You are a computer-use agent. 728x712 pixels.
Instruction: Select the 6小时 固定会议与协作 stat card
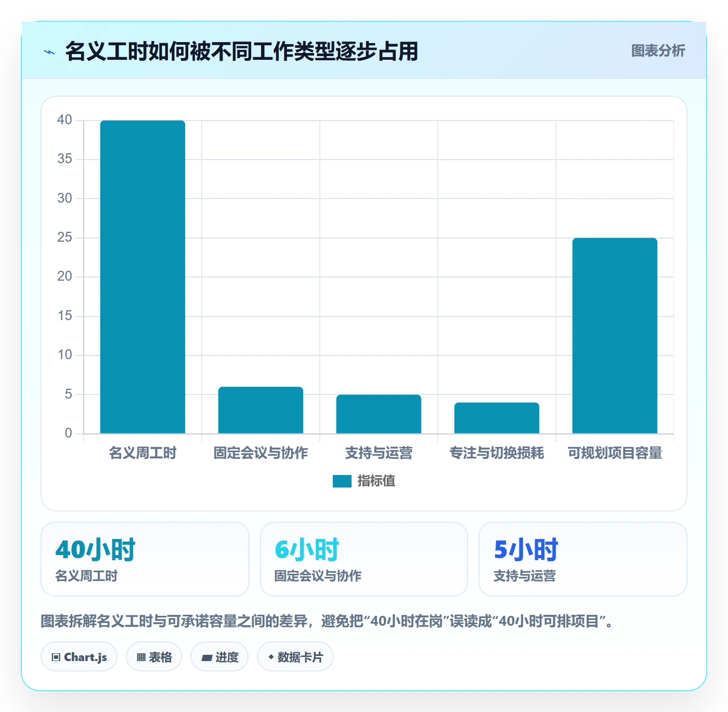tap(364, 559)
